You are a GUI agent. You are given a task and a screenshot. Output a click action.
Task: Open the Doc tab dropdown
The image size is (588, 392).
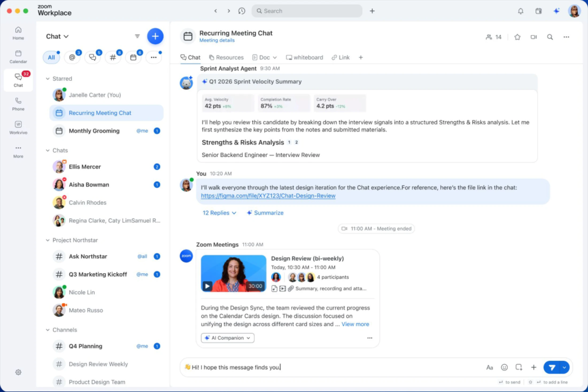pos(275,57)
